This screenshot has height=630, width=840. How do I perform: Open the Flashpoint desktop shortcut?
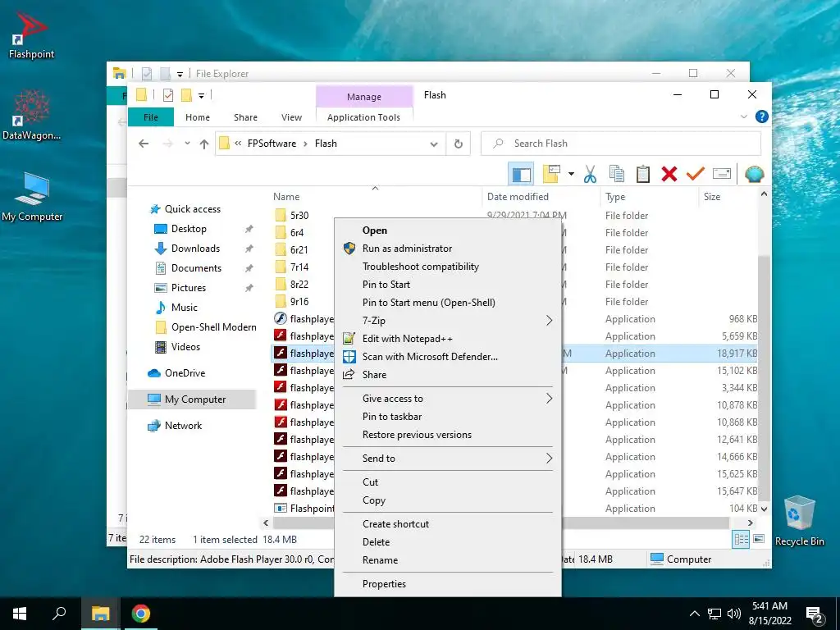point(31,35)
